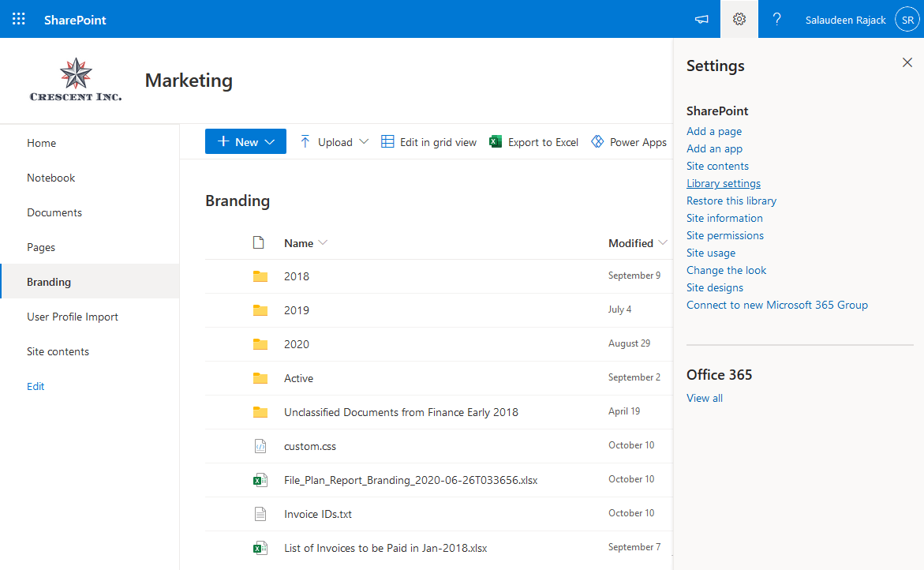The image size is (924, 570).
Task: Open the custom.css file icon
Action: click(260, 445)
